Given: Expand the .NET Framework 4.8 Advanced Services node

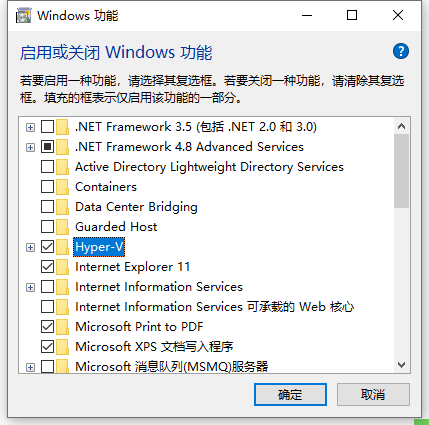Looking at the screenshot, I should [x=30, y=147].
